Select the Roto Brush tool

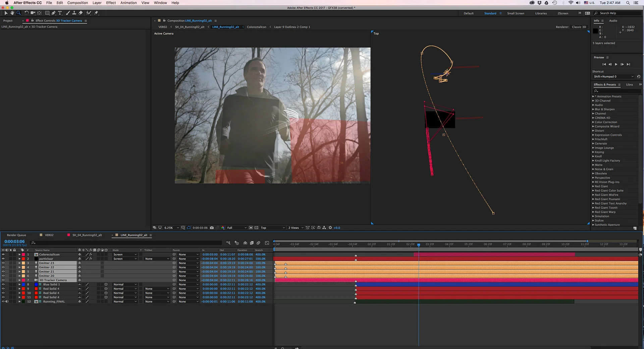pos(89,13)
